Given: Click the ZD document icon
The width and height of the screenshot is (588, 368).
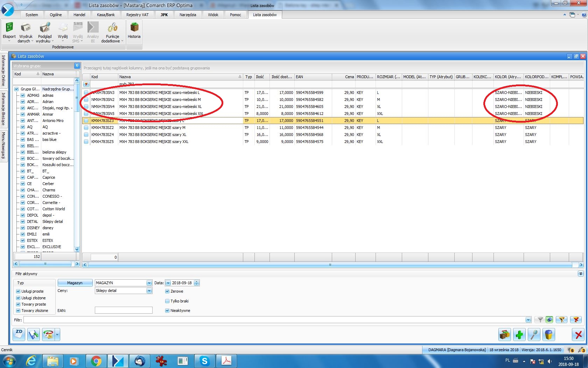Looking at the screenshot, I should point(19,334).
